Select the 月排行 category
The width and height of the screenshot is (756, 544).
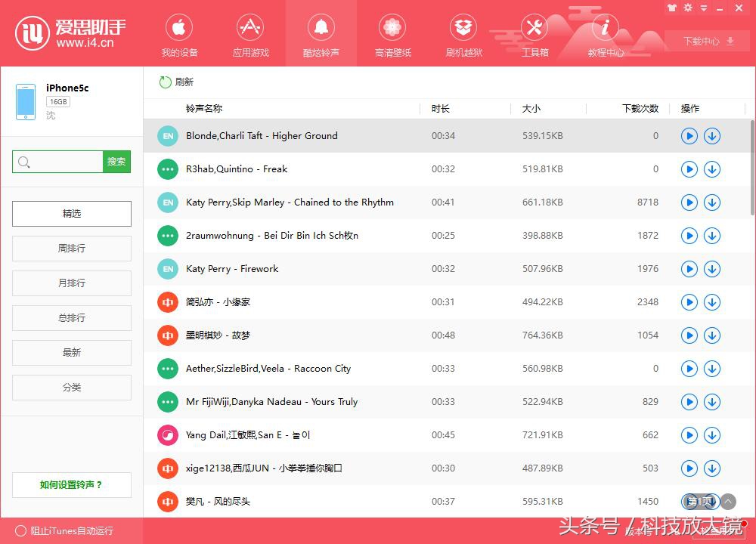pyautogui.click(x=72, y=283)
